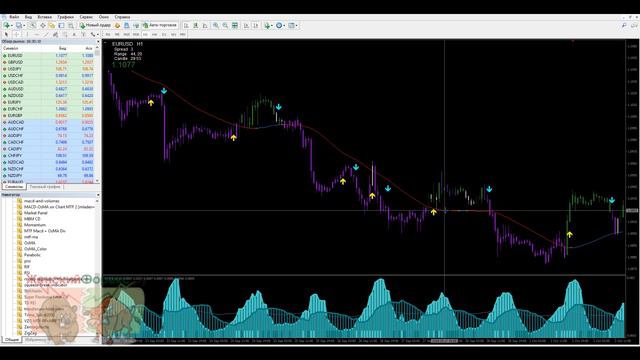Select the Market Panel indicator in Navigator
The image size is (640, 360).
click(36, 213)
